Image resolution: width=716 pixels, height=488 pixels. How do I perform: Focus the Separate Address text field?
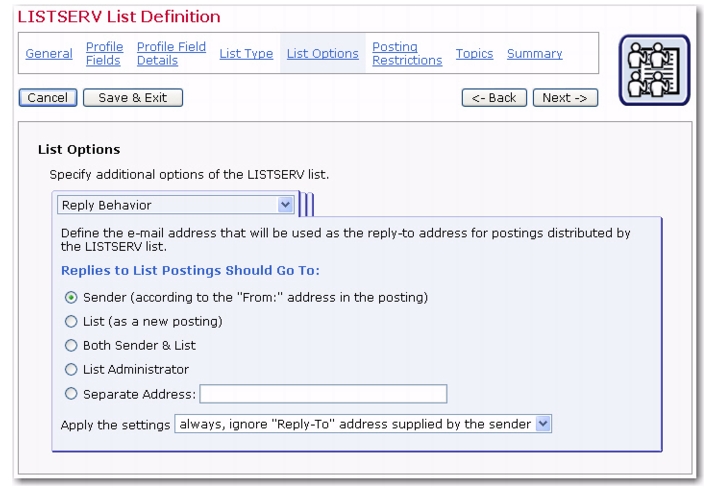coord(323,394)
